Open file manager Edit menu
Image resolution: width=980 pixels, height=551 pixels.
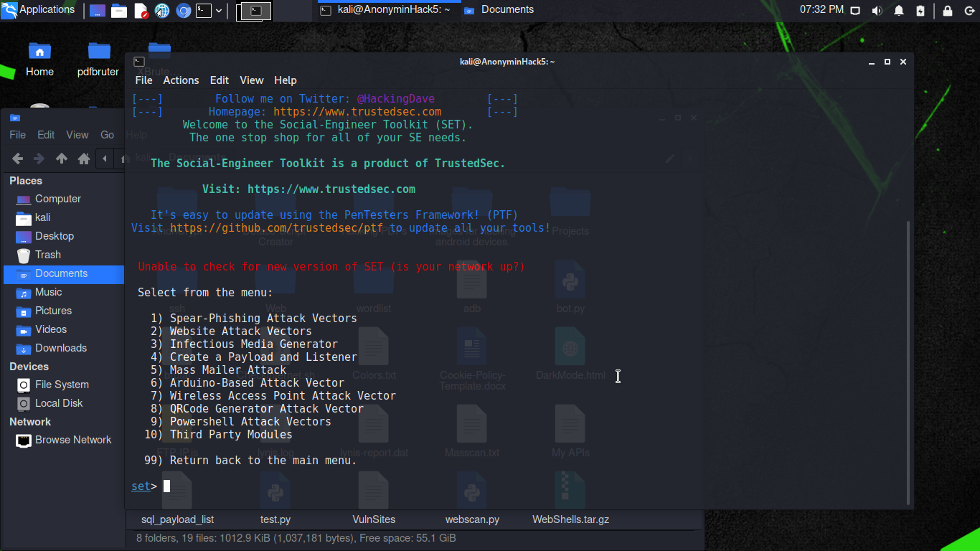click(46, 135)
